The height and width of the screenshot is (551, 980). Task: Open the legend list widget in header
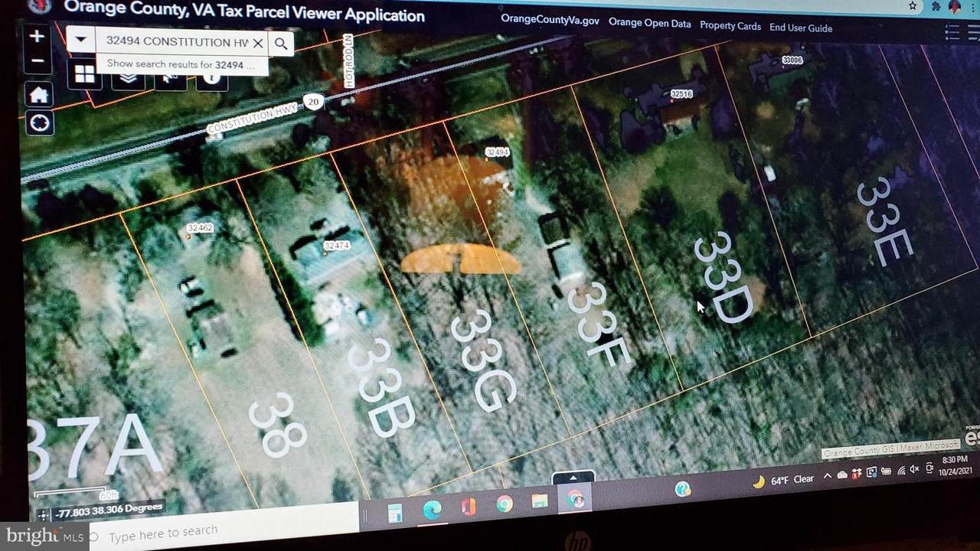[x=952, y=32]
